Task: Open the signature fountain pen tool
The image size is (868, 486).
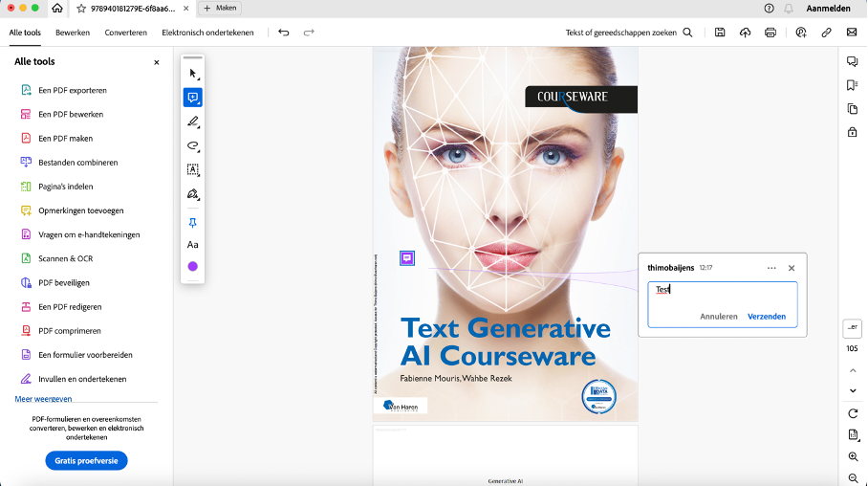Action: coord(193,194)
